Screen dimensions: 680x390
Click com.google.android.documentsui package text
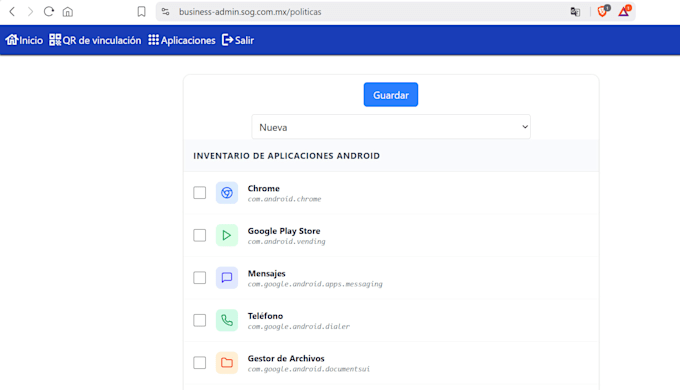tap(309, 369)
